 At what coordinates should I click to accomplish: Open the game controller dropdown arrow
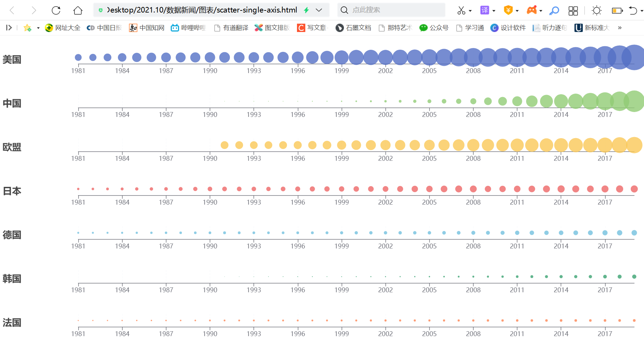click(541, 11)
